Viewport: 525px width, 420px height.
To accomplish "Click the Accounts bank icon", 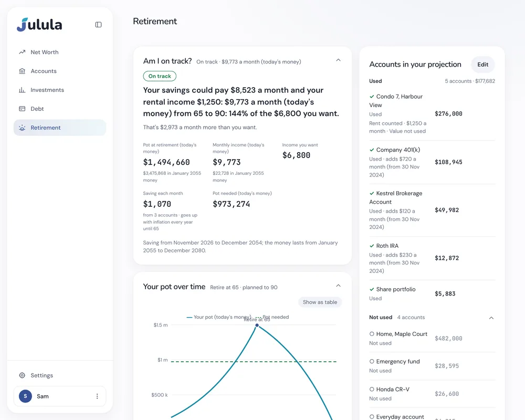I will (22, 71).
